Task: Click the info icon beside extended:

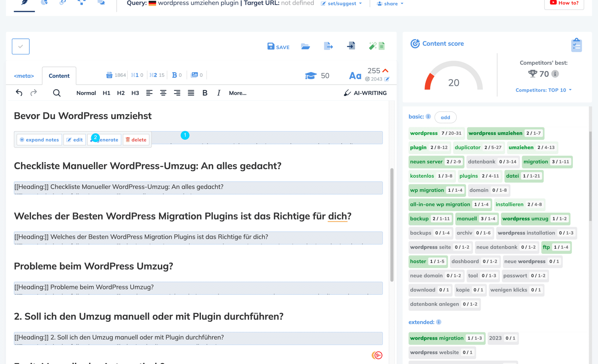Action: tap(439, 322)
